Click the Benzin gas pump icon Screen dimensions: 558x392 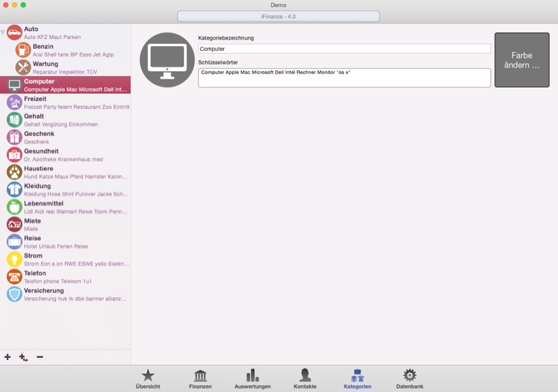[x=22, y=50]
